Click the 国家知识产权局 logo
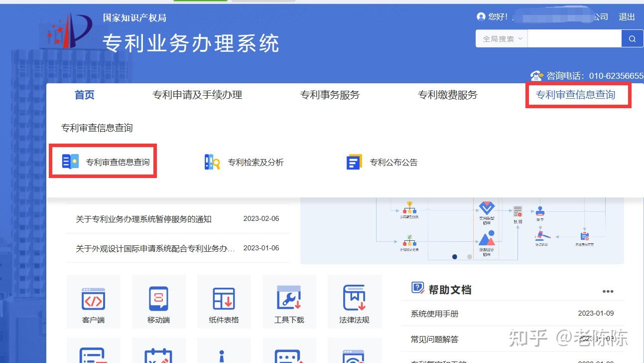The image size is (644, 363). click(x=70, y=31)
